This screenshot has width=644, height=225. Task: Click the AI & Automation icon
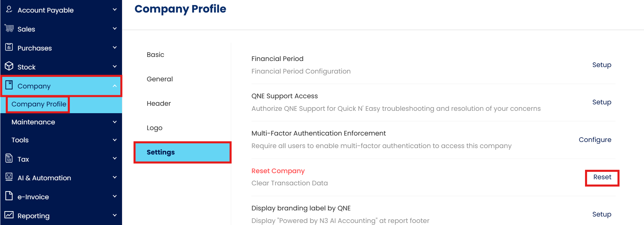(9, 177)
